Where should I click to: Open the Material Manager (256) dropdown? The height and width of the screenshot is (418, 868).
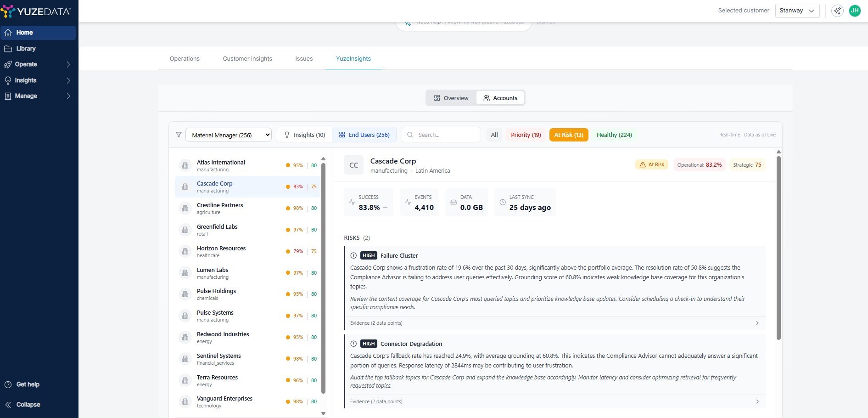point(228,135)
